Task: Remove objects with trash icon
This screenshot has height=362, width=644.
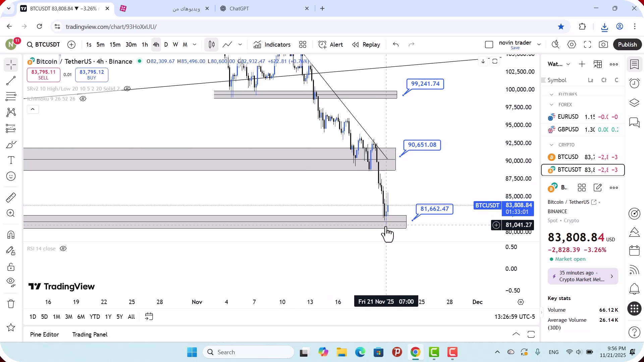Action: [x=11, y=304]
